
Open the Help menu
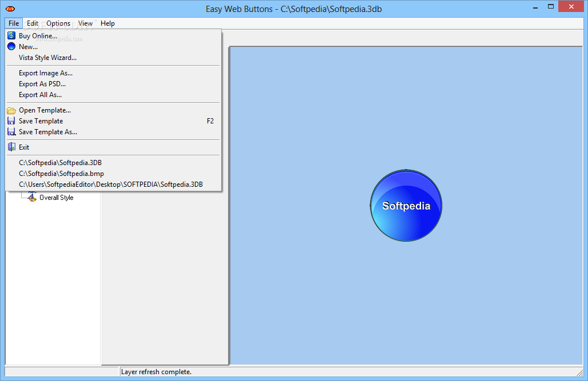[x=107, y=23]
